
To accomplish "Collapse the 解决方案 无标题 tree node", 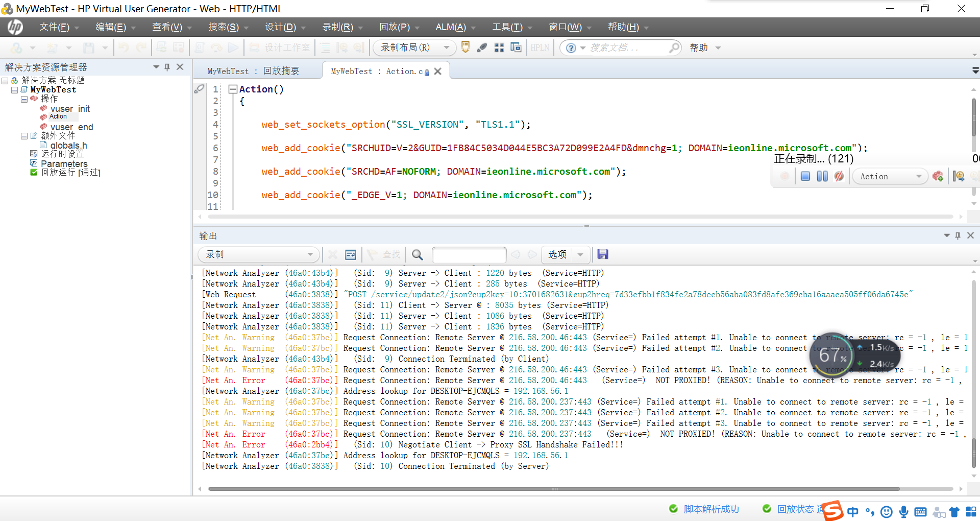I will [5, 81].
